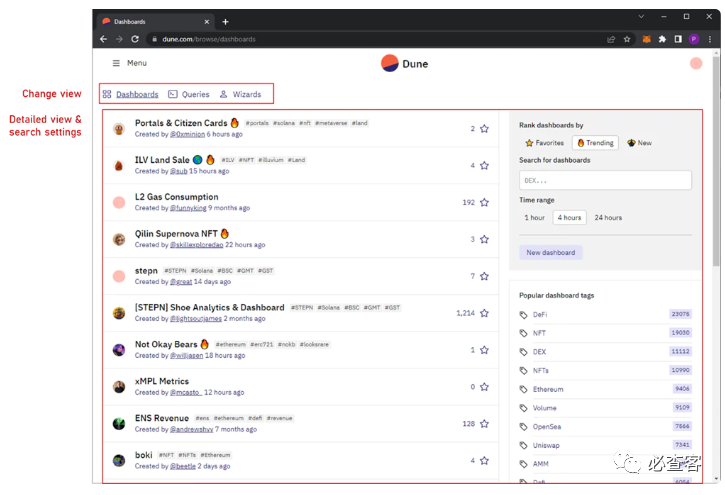
Task: Open the ENS Revenue dashboard
Action: pyautogui.click(x=162, y=418)
